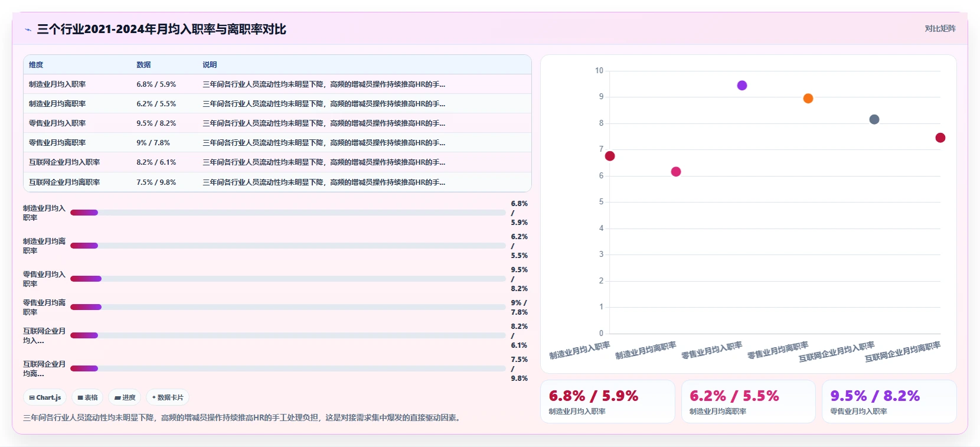This screenshot has width=980, height=447.
Task: Click the chart x-axis label 互联网企业月均离职率
Action: pos(903,351)
